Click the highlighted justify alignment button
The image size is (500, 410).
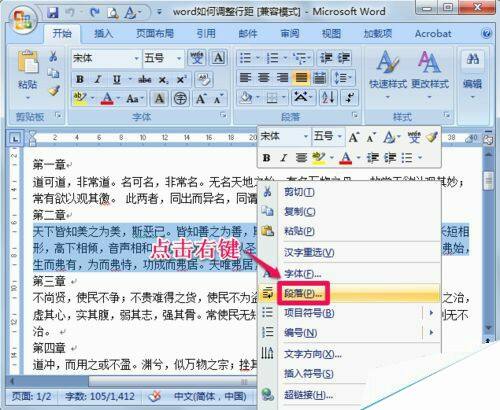coord(301,78)
